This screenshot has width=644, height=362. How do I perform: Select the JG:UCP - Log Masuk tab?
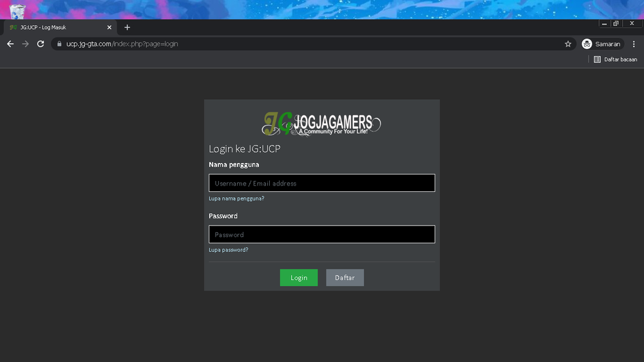[61, 28]
